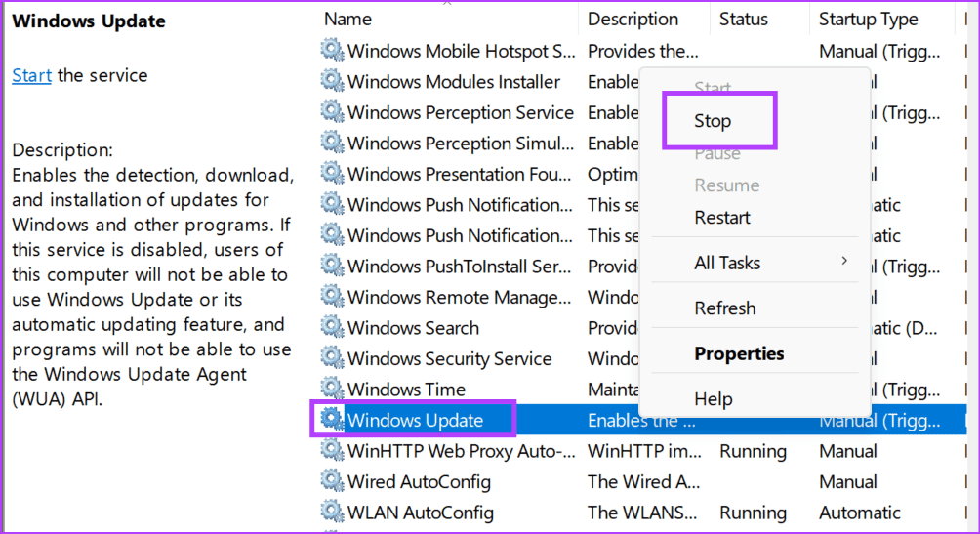
Task: Select the Windows Search service
Action: point(413,327)
